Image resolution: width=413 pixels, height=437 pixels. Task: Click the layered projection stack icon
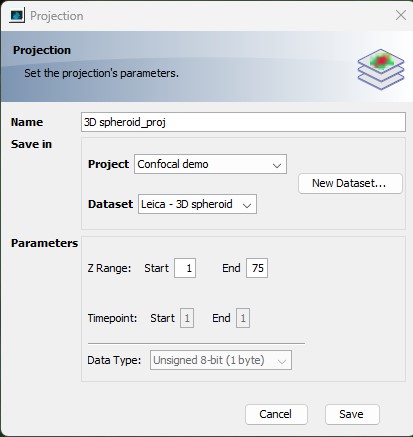pyautogui.click(x=381, y=69)
